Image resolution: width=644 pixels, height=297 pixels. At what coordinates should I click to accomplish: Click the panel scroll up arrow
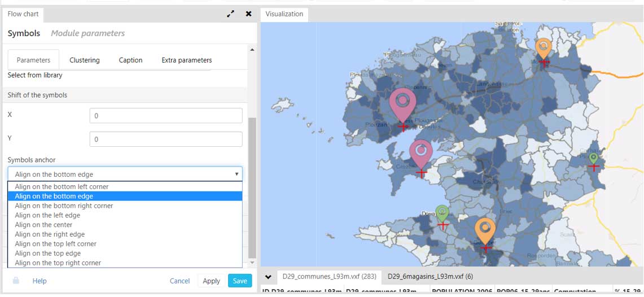coord(252,50)
